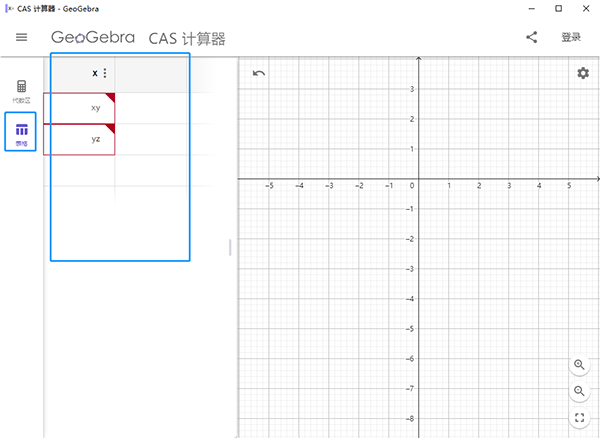Image resolution: width=600 pixels, height=438 pixels.
Task: Click the origin point on the graph
Action: 418,179
